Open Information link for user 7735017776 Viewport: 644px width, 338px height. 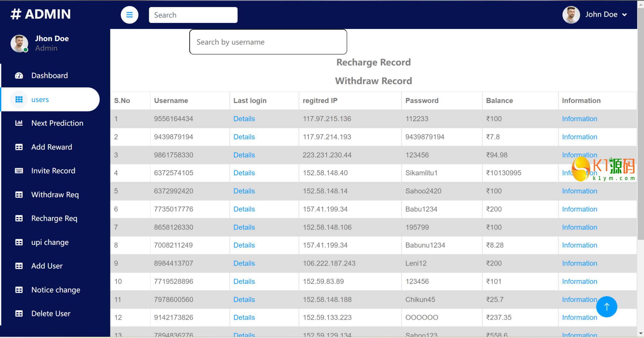point(579,209)
